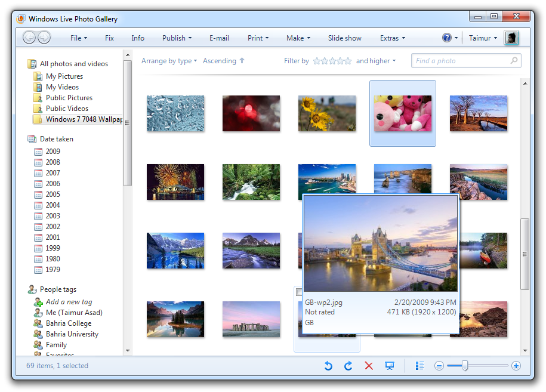This screenshot has height=392, width=546.
Task: Open the Publish menu
Action: point(177,38)
